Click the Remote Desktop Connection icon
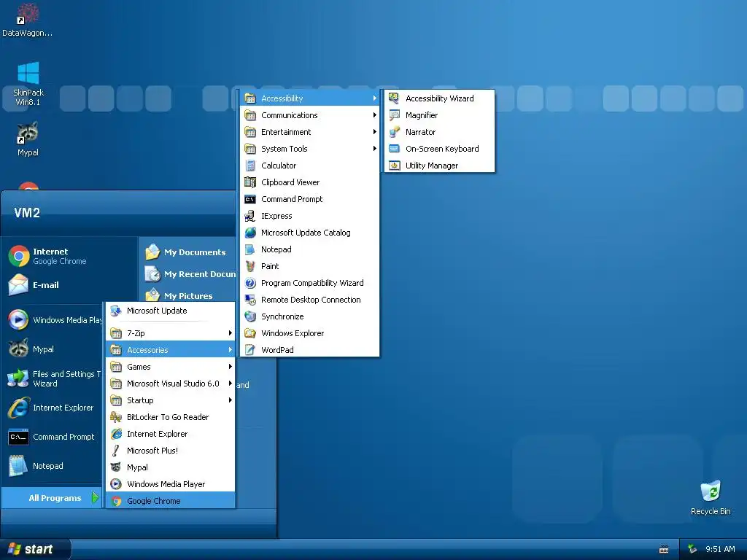 point(250,300)
